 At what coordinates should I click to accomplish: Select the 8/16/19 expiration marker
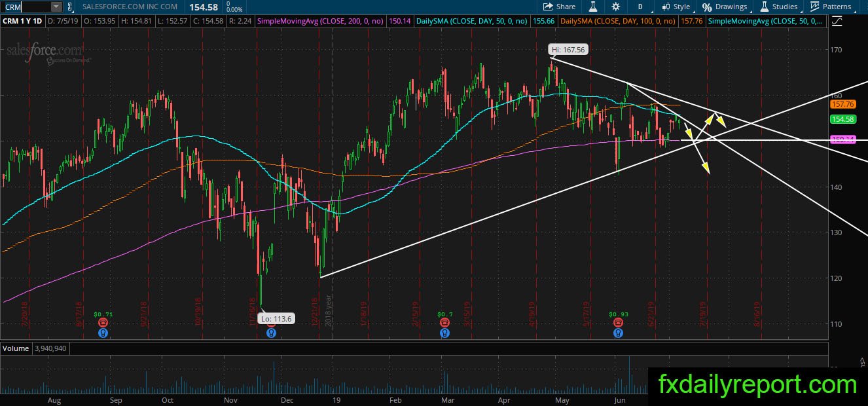(757, 314)
